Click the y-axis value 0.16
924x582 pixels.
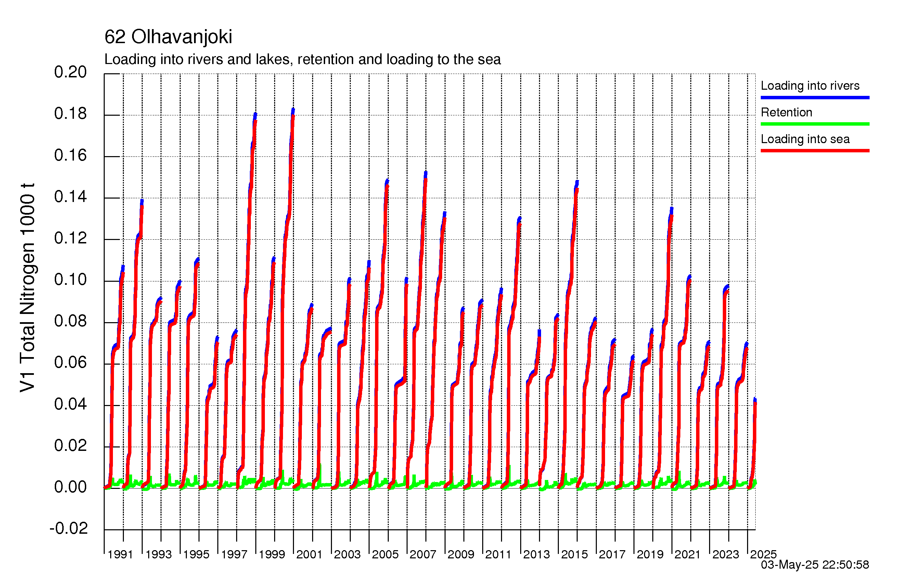[70, 155]
